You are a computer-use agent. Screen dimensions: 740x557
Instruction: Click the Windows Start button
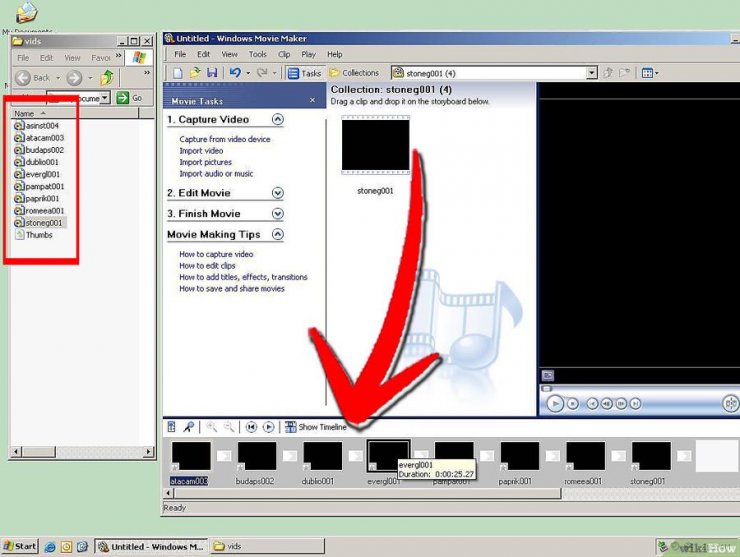pos(20,547)
